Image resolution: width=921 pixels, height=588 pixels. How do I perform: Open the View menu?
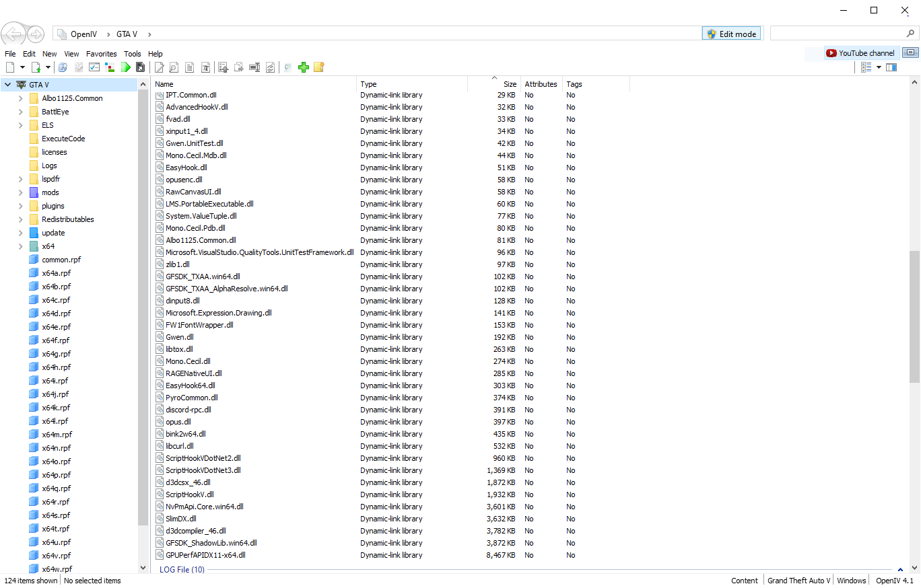coord(71,54)
